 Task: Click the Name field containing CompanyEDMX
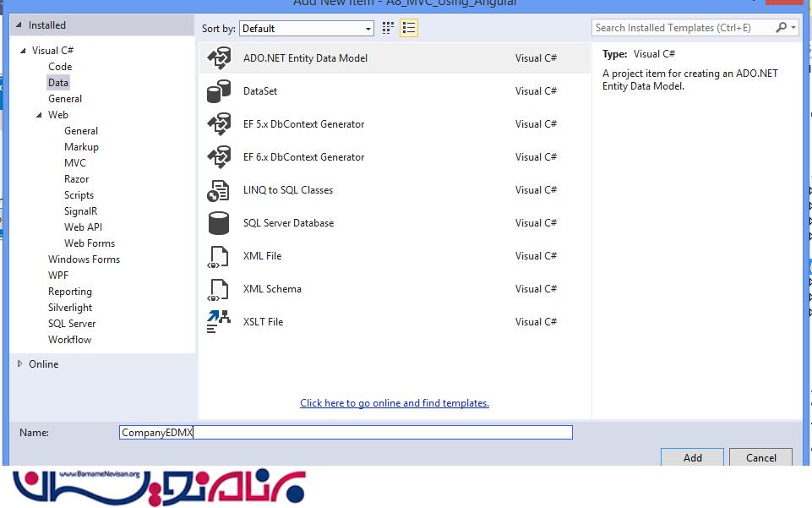346,433
